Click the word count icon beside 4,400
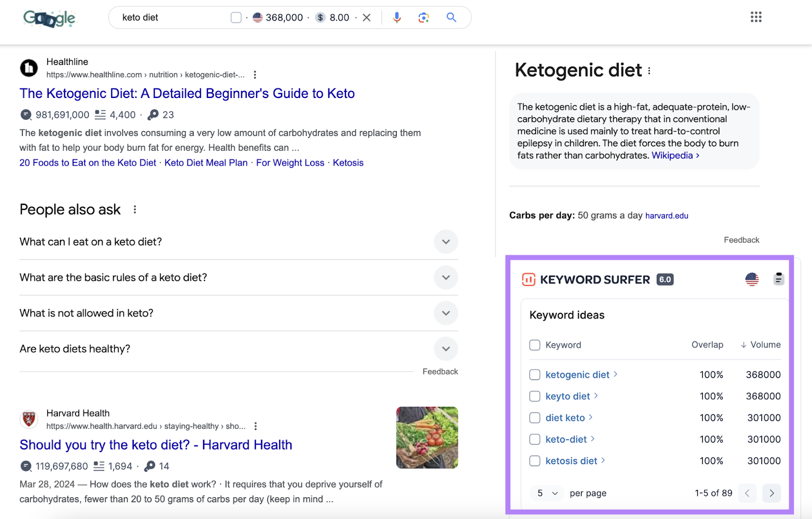The height and width of the screenshot is (519, 812). (x=100, y=115)
